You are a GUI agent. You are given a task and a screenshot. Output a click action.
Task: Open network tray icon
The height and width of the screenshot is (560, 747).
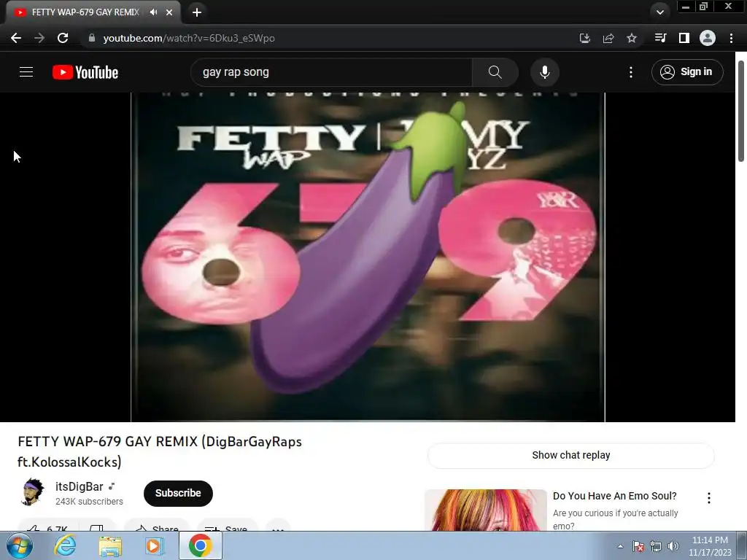pos(656,547)
